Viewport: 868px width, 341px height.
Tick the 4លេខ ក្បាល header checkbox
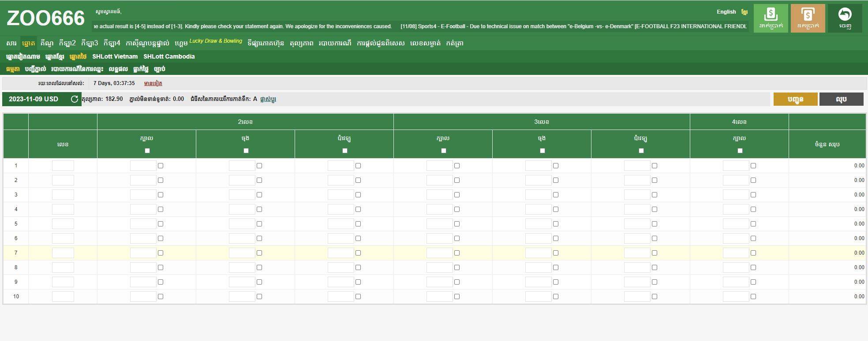tap(740, 151)
